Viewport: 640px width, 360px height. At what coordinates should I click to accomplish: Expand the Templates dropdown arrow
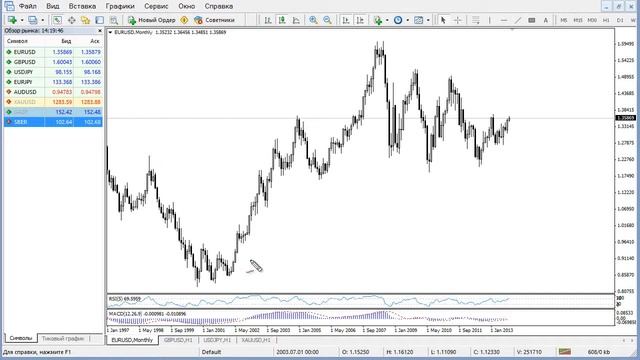click(428, 20)
